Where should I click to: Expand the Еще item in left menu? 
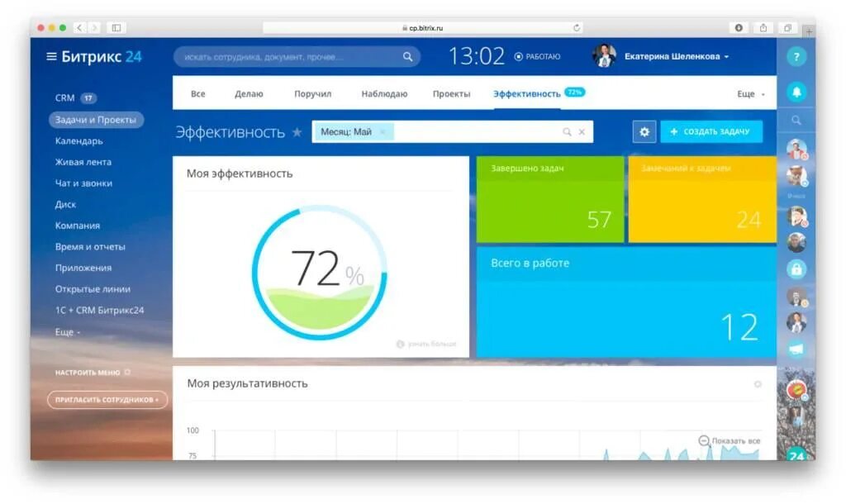[68, 332]
